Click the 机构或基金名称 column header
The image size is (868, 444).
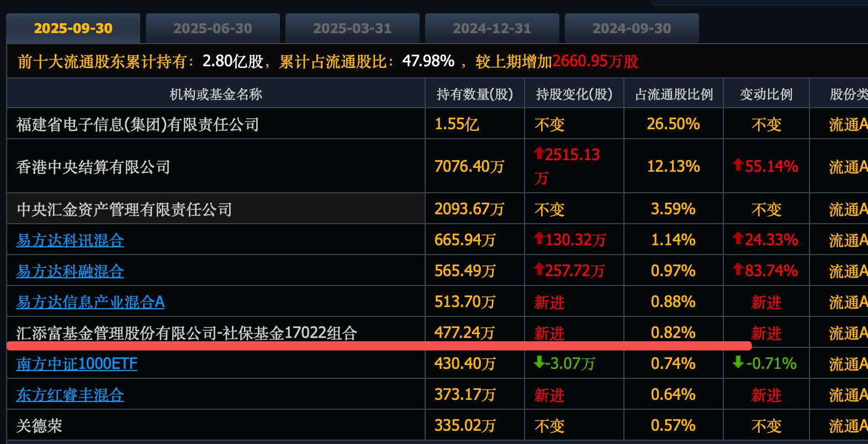[216, 94]
